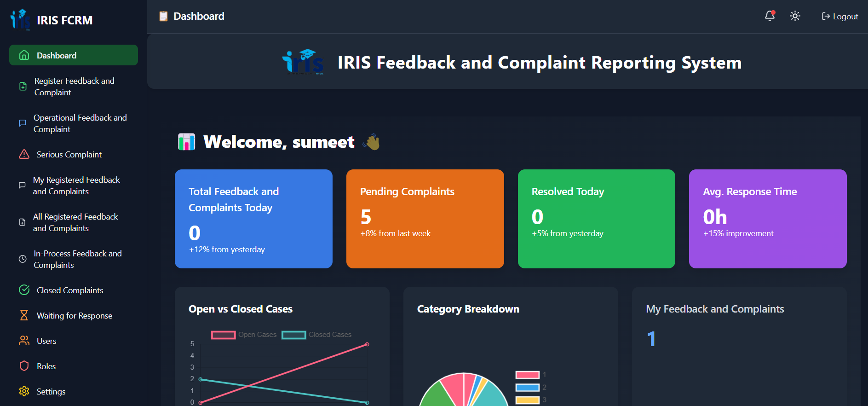The image size is (868, 406).
Task: Toggle Closed Cases legend in chart
Action: [x=316, y=335]
